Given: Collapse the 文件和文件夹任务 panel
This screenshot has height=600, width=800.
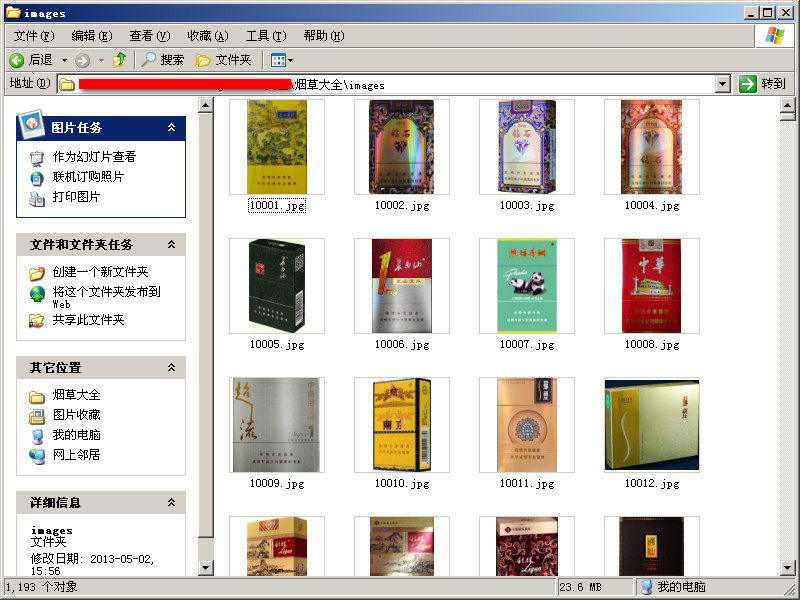Looking at the screenshot, I should coord(171,244).
